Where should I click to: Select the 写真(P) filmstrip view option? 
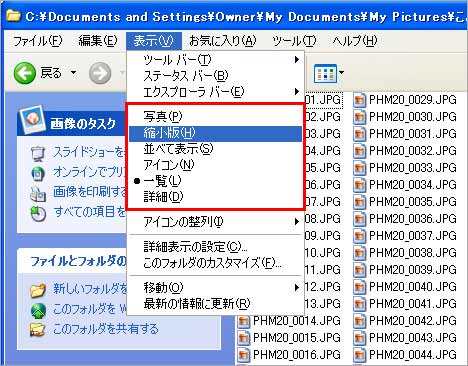(215, 117)
